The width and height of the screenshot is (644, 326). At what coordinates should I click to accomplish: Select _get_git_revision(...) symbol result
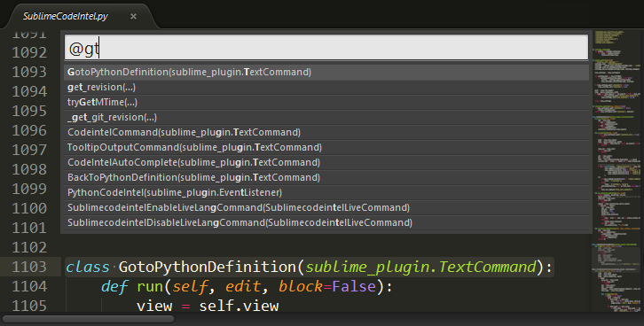[326, 118]
